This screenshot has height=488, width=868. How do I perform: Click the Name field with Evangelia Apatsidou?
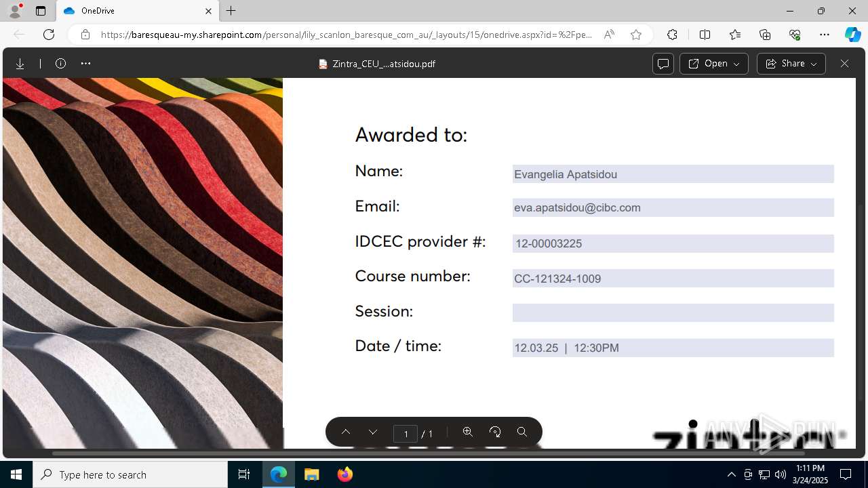pos(673,174)
